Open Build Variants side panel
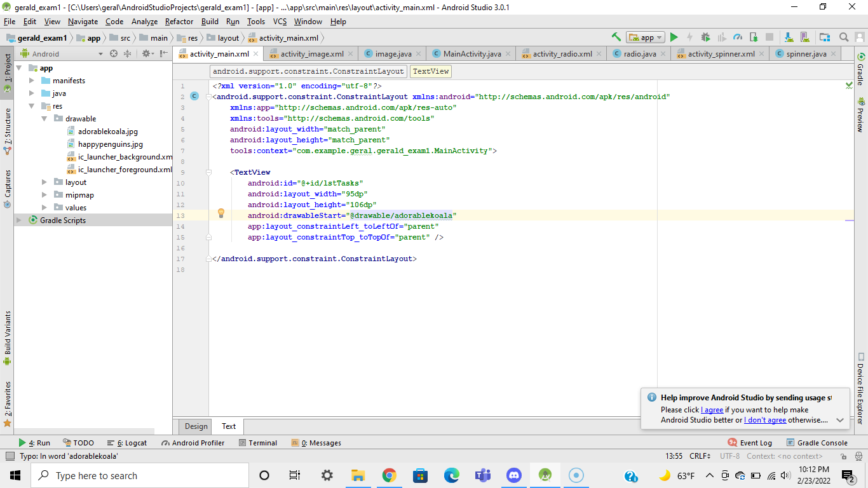Viewport: 868px width, 488px height. coord(8,338)
